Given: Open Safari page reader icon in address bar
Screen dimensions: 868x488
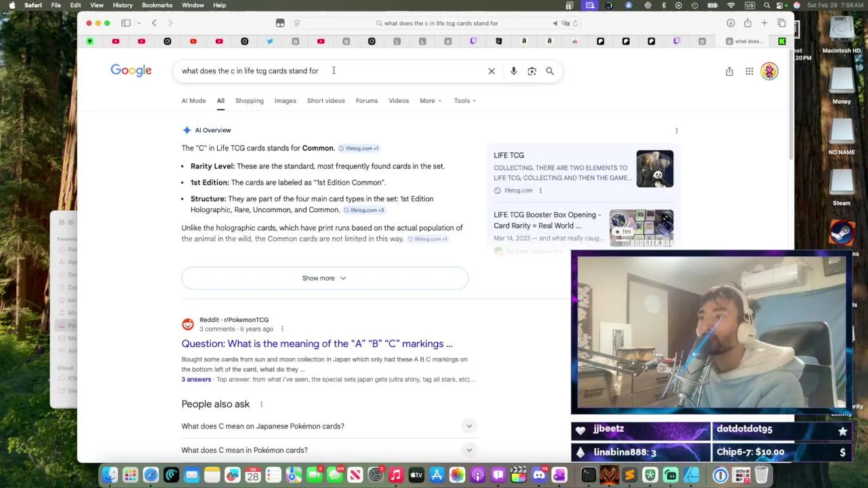Looking at the screenshot, I should coord(296,23).
